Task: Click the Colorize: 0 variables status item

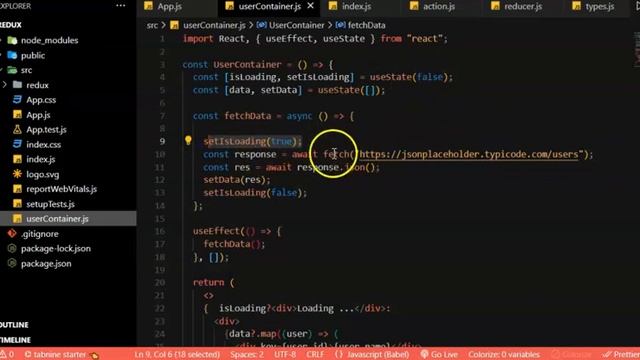Action: (x=504, y=354)
